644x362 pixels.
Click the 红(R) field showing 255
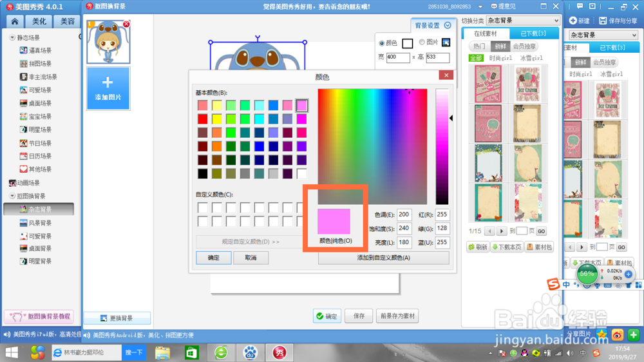click(442, 214)
